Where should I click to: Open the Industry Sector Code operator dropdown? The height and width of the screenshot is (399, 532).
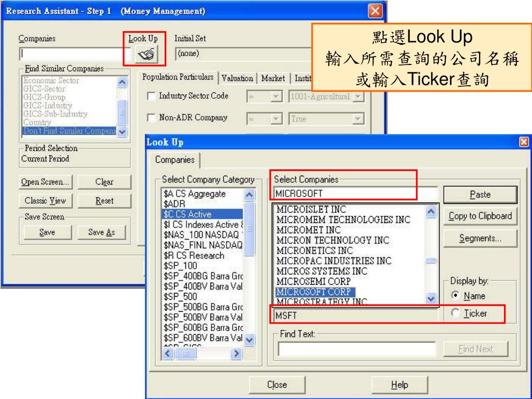(x=276, y=97)
